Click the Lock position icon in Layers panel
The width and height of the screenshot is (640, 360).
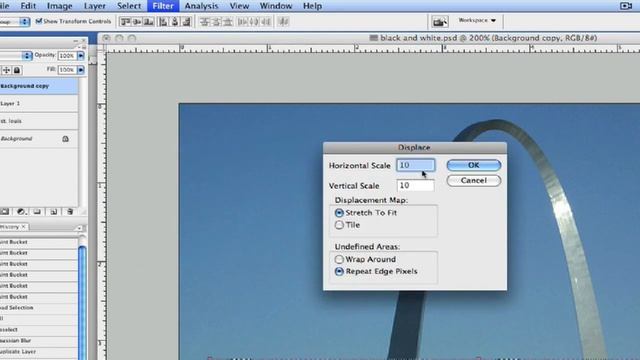pyautogui.click(x=6, y=70)
